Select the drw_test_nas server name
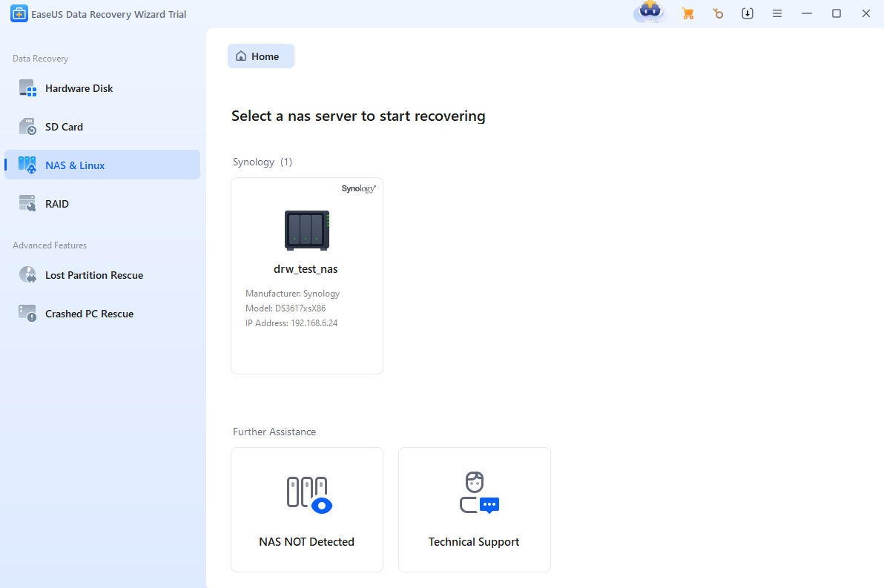The image size is (884, 588). [306, 269]
